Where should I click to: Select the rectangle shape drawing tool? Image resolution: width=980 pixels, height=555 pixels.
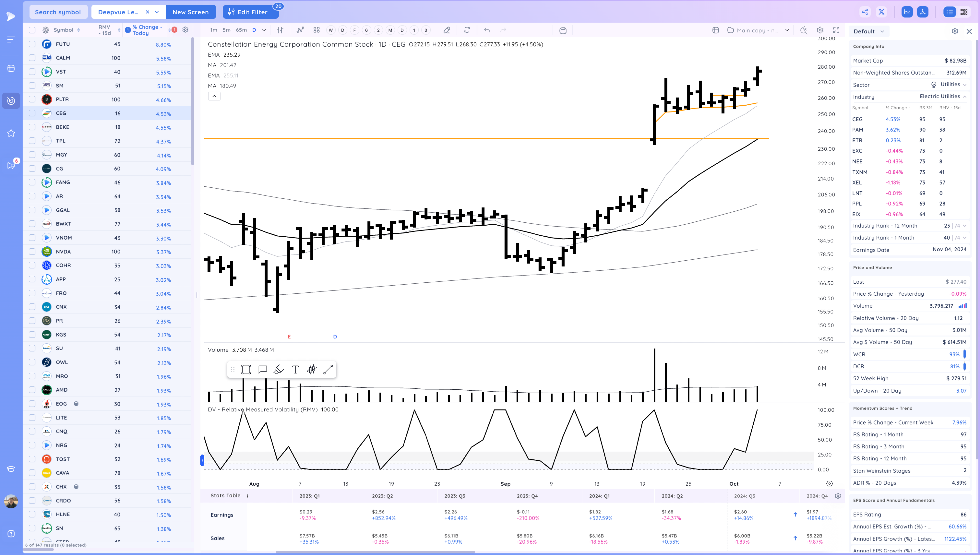[246, 369]
